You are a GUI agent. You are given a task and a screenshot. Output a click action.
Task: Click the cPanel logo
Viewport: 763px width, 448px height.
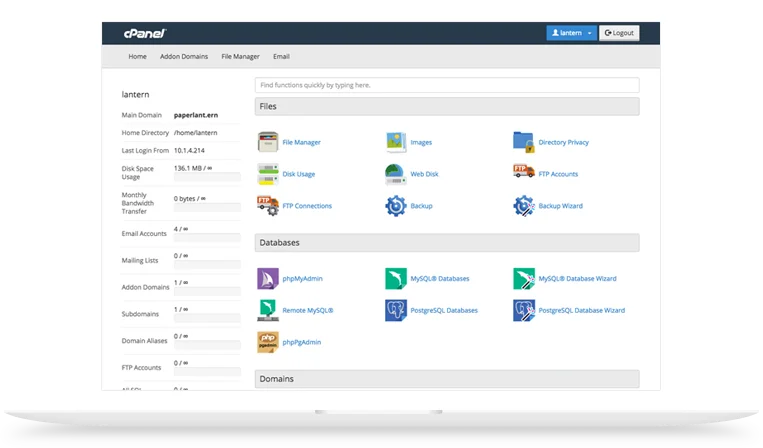[x=145, y=33]
